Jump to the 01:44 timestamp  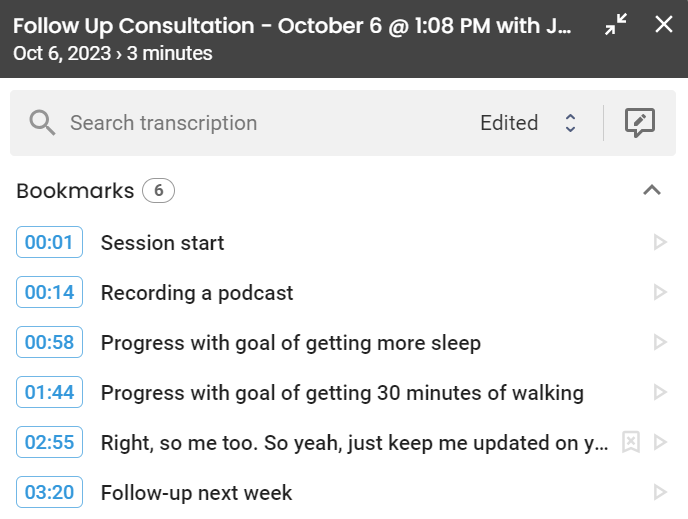tap(49, 392)
